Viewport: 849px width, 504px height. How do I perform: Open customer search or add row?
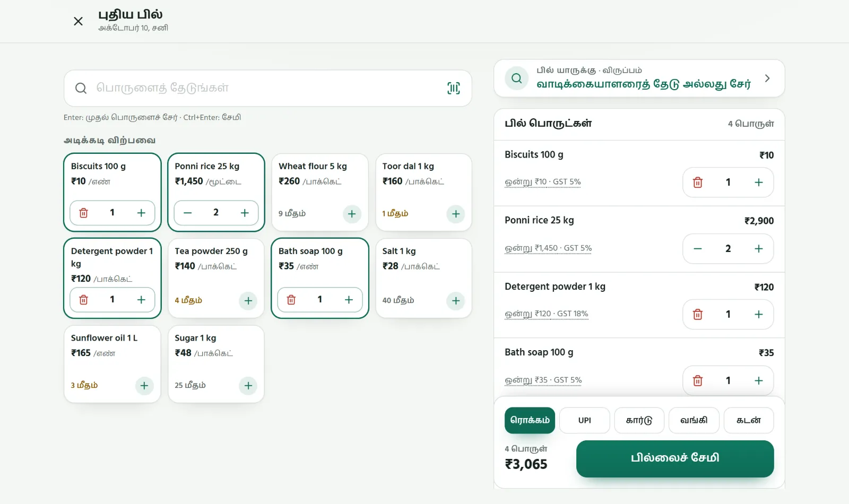[x=639, y=79]
